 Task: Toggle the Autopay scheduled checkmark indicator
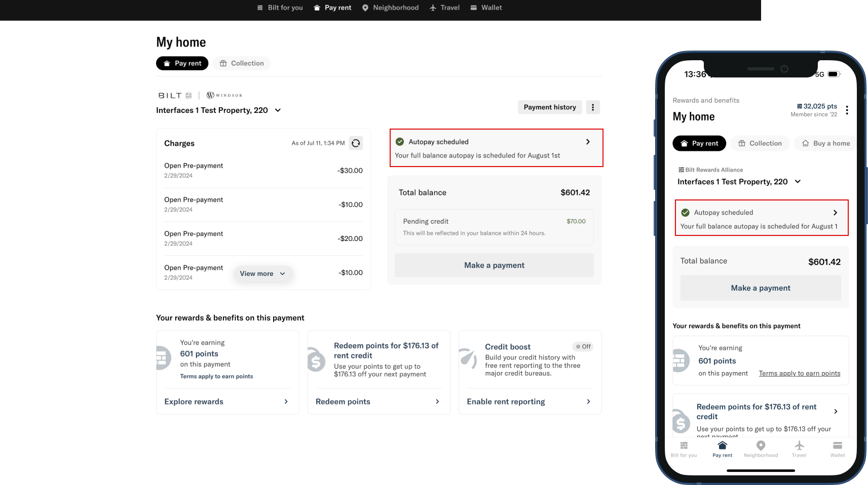(x=400, y=141)
